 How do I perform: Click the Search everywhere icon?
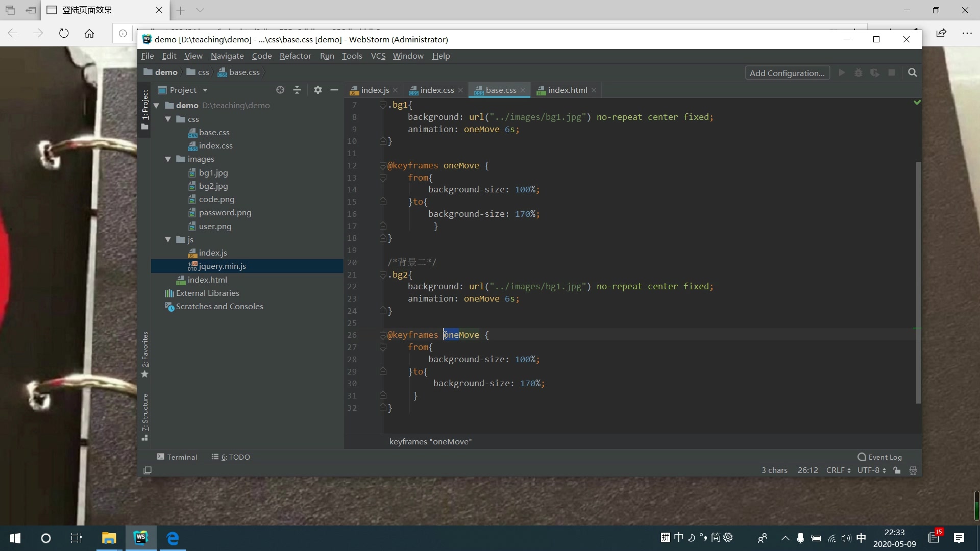pos(913,72)
